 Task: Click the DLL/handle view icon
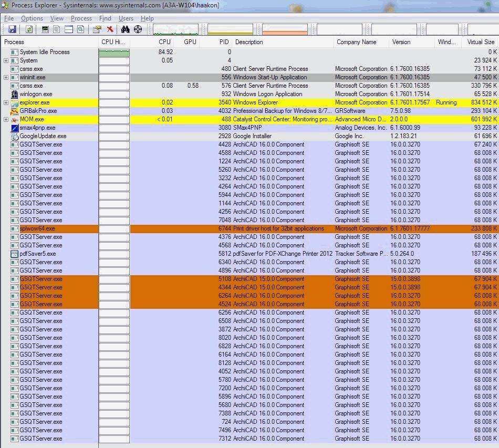pos(81,29)
